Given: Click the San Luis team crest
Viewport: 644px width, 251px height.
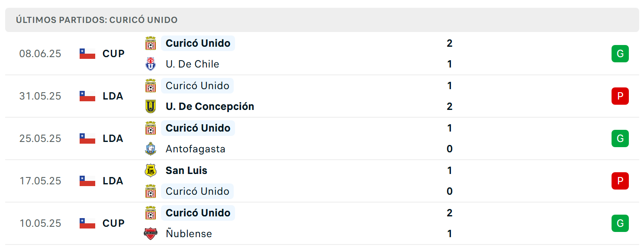Looking at the screenshot, I should coord(151,171).
